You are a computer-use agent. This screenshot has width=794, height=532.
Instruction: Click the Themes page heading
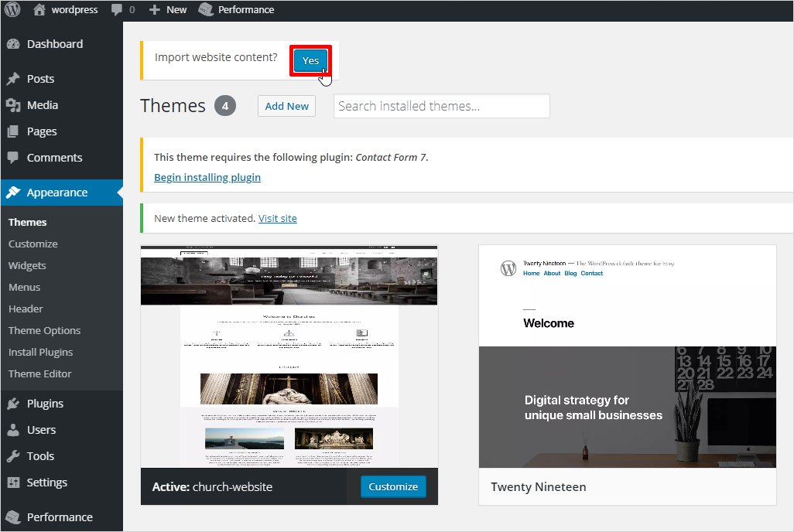click(173, 106)
